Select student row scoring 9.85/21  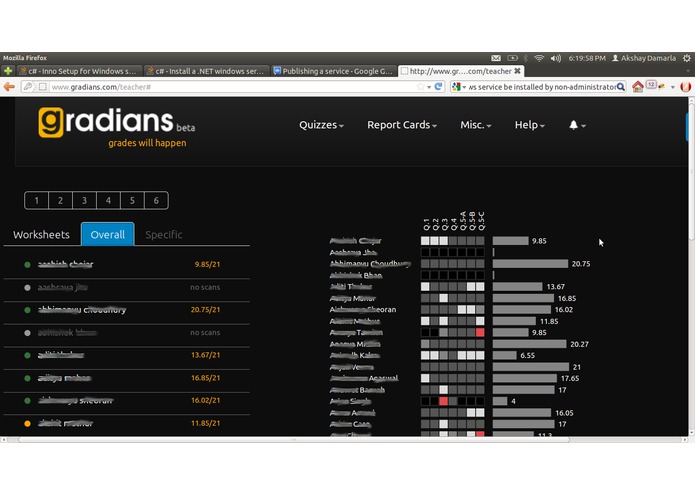tap(126, 265)
